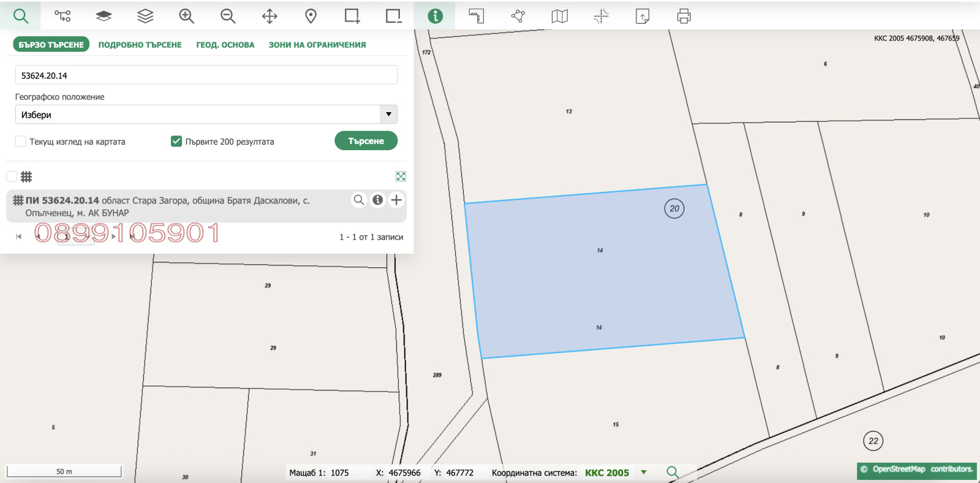Select the zoom in magnifier tool

pyautogui.click(x=186, y=16)
